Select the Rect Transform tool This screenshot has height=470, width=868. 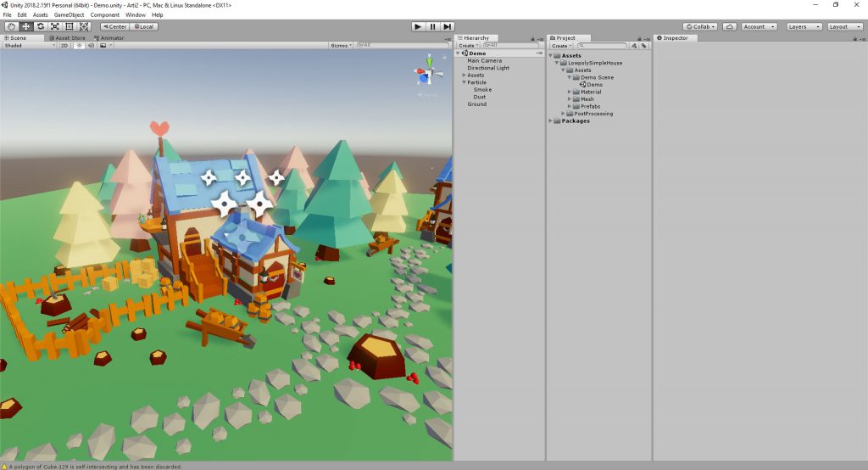(69, 26)
